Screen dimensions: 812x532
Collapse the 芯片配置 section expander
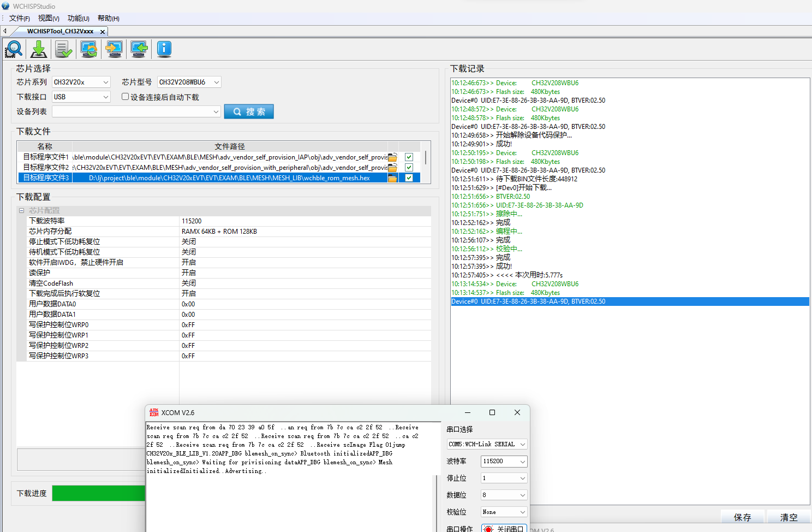22,211
